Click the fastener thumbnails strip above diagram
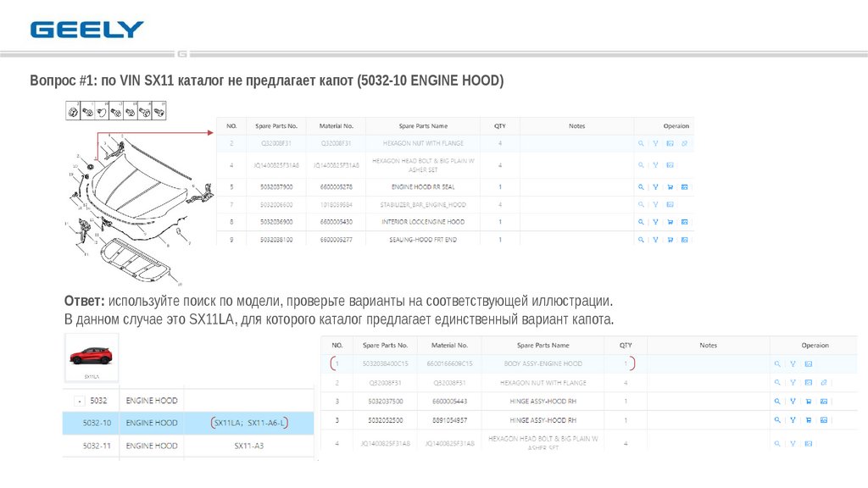This screenshot has height=488, width=868. (x=115, y=111)
